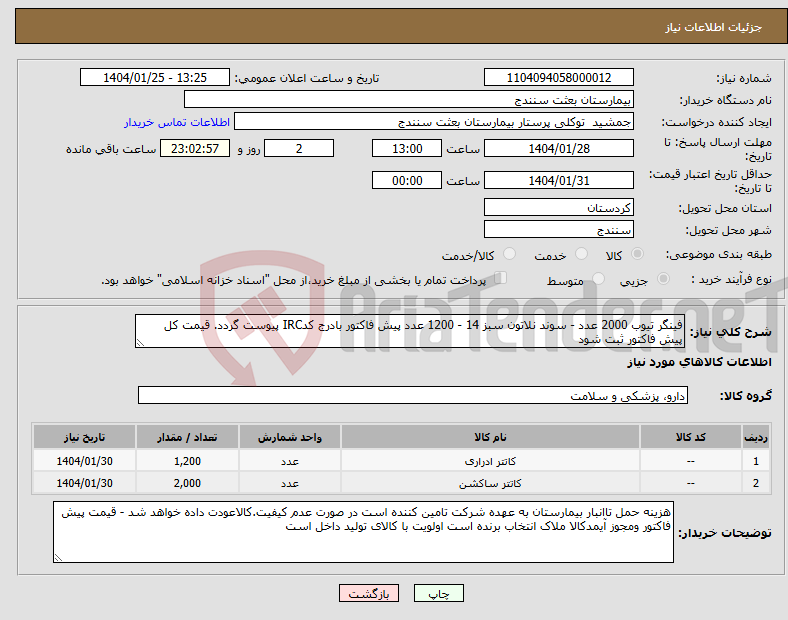Select the کالا radio button

coord(637,254)
